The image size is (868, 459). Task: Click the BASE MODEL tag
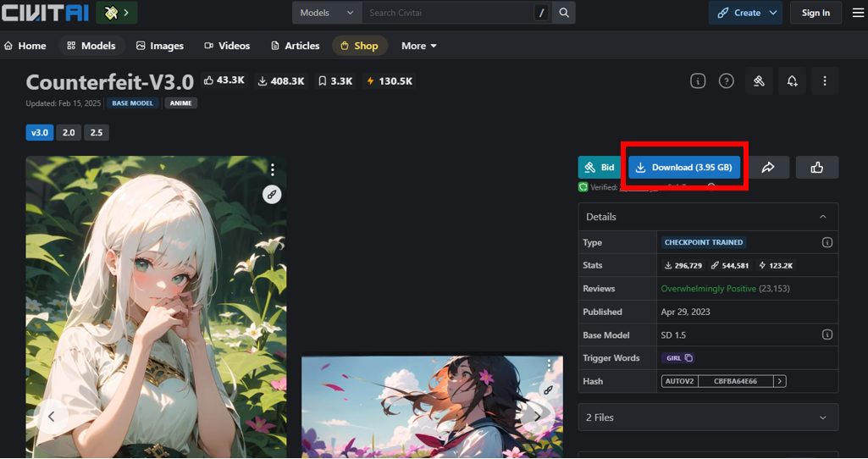(132, 103)
